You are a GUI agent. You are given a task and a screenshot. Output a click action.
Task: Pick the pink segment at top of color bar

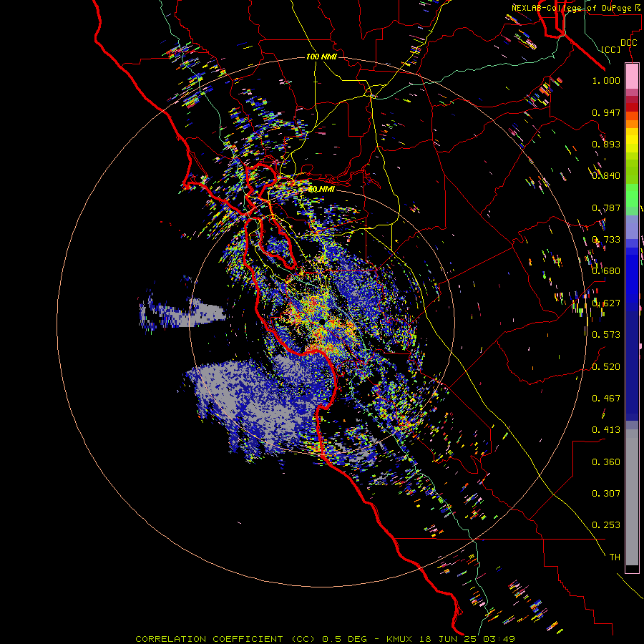click(632, 76)
